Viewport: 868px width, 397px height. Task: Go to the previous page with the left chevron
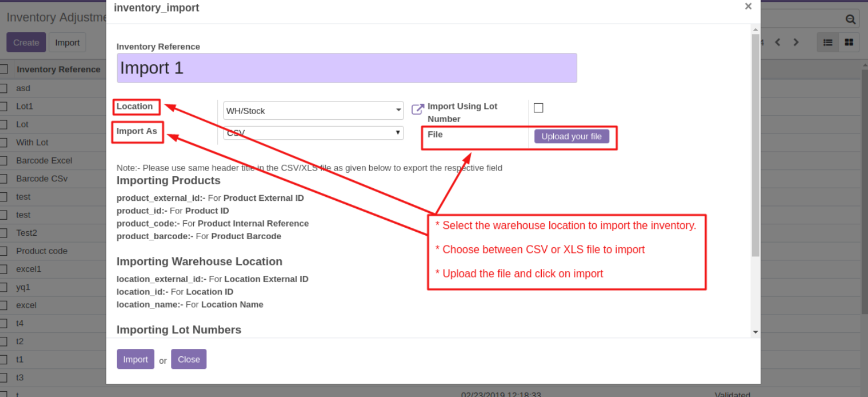tap(778, 42)
